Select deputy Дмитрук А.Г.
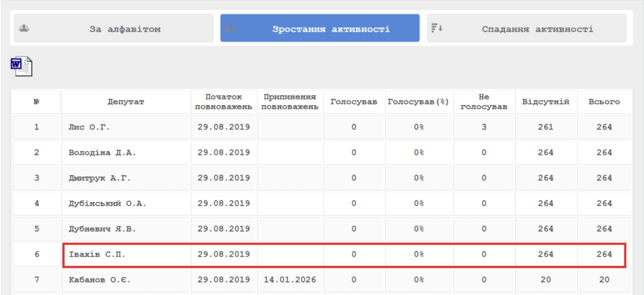The image size is (644, 295). pyautogui.click(x=99, y=178)
